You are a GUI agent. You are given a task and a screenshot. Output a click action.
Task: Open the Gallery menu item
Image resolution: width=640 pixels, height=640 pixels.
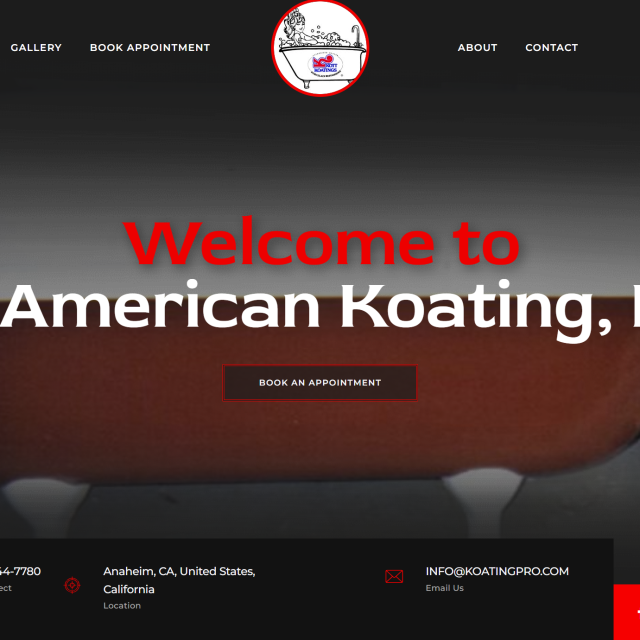tap(36, 48)
